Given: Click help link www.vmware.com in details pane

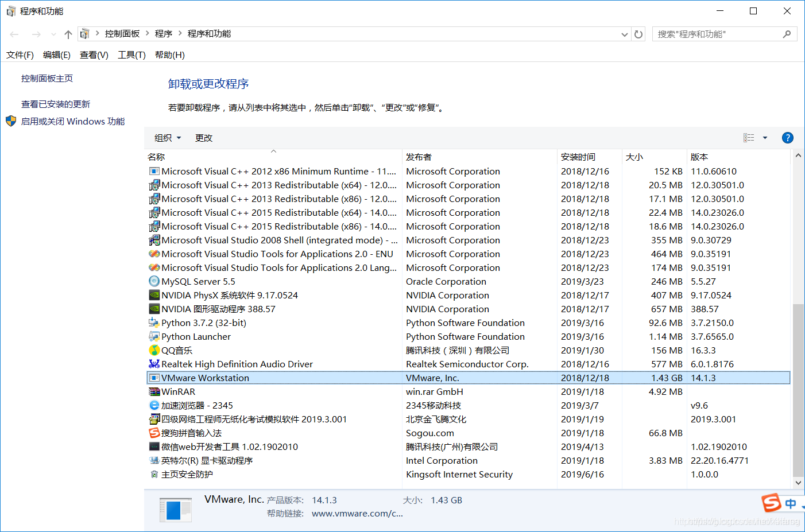Looking at the screenshot, I should tap(357, 513).
